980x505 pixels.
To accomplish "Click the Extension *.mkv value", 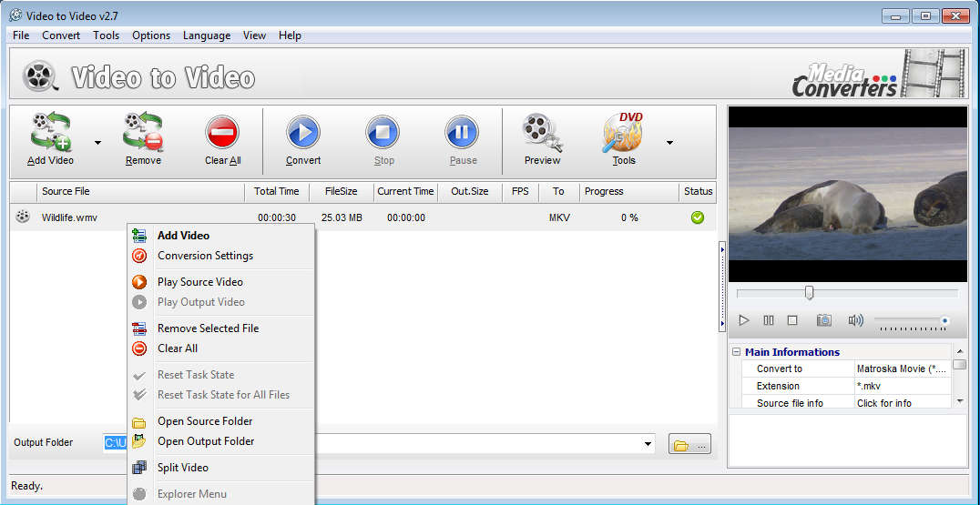I will [903, 386].
